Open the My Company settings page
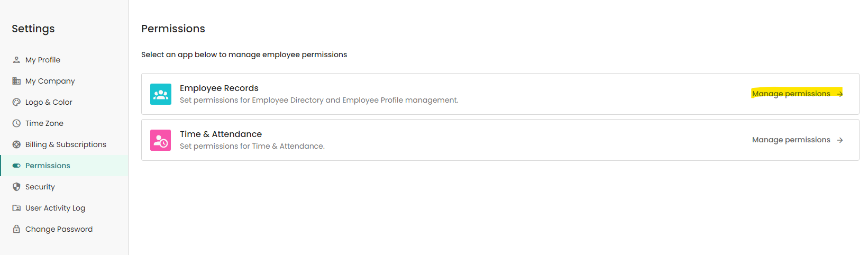This screenshot has height=255, width=868. pos(50,81)
